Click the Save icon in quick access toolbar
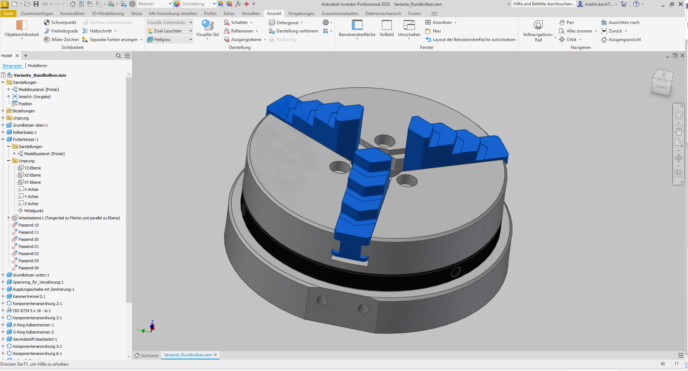This screenshot has width=688, height=371. click(36, 4)
